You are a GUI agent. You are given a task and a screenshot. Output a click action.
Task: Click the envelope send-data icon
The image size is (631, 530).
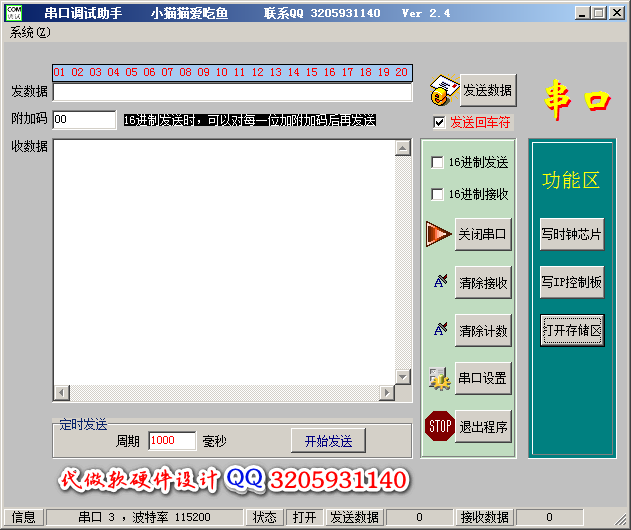(444, 90)
